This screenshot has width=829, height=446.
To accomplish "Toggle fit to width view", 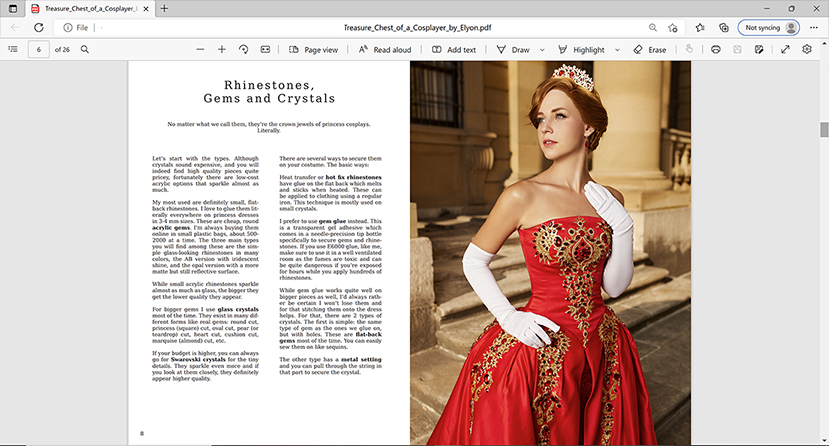I will tap(266, 49).
